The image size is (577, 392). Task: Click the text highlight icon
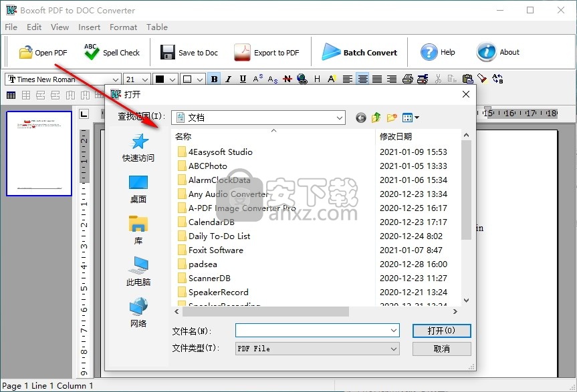click(332, 79)
